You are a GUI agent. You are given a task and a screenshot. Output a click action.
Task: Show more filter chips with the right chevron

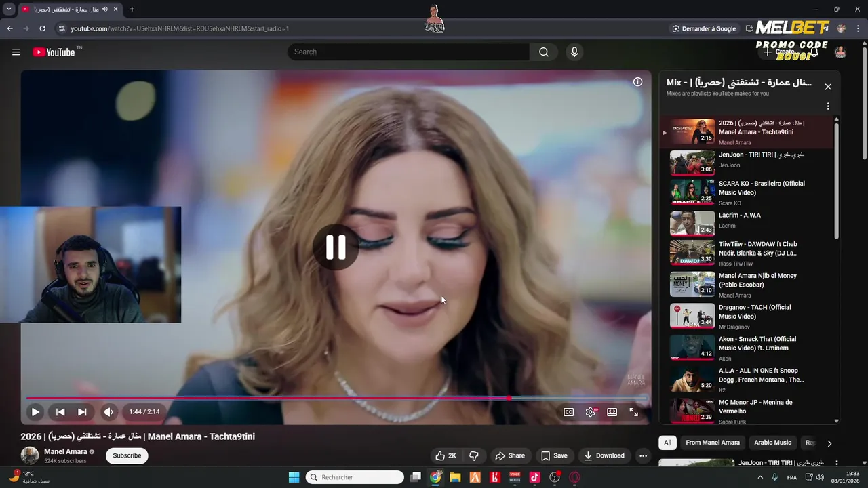pyautogui.click(x=829, y=443)
